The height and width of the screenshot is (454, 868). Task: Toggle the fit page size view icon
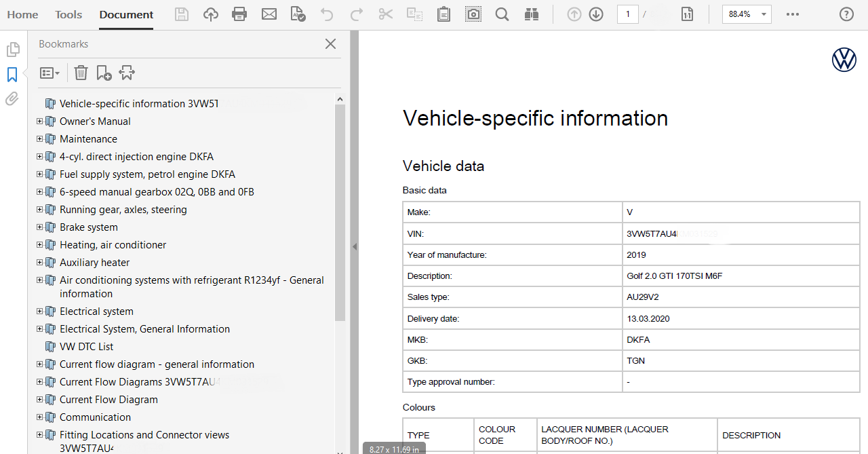click(x=687, y=14)
